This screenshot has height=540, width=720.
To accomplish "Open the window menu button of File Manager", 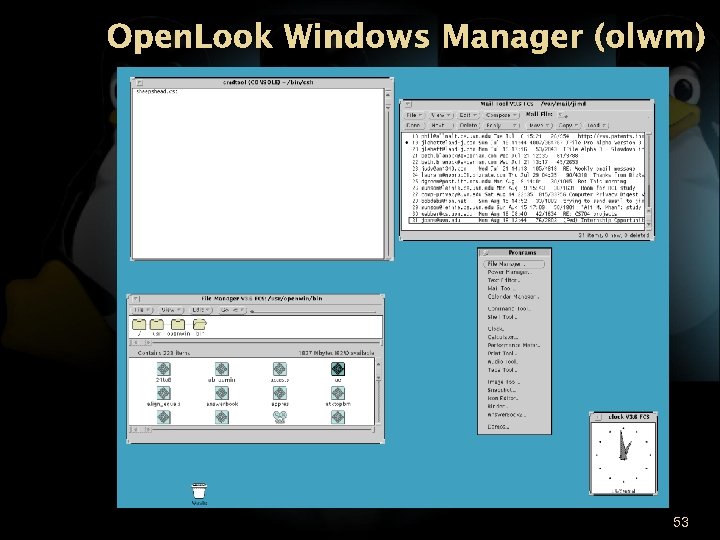I will point(136,299).
